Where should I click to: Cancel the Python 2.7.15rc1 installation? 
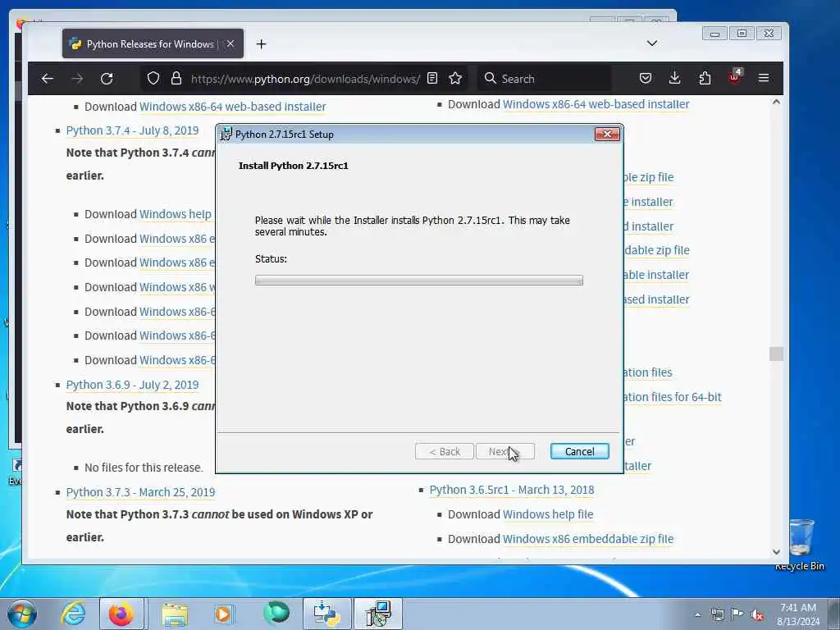580,452
